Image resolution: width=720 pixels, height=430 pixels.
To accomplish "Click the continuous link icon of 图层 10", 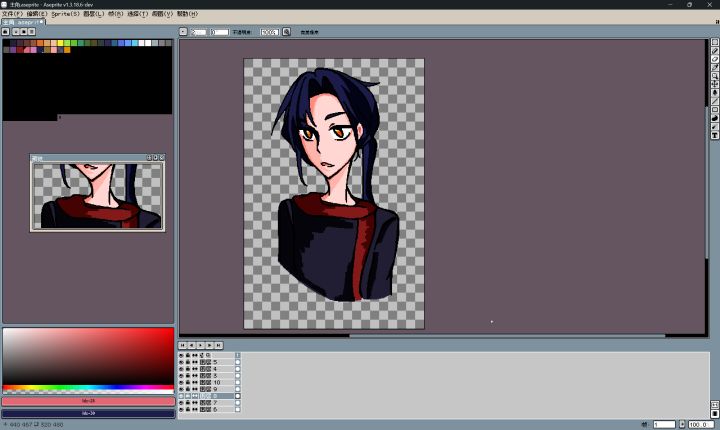I will (x=195, y=382).
